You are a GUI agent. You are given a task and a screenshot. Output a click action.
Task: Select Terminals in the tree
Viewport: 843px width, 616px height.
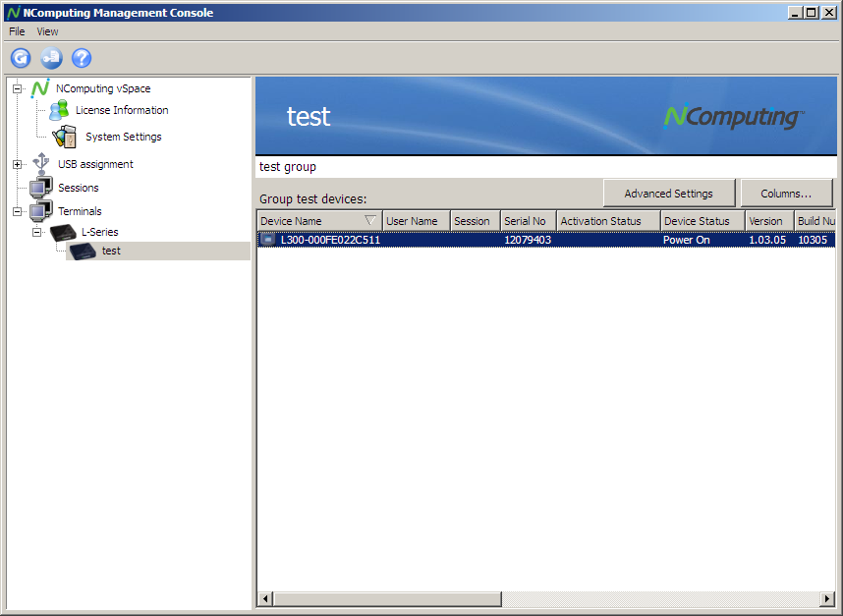pyautogui.click(x=80, y=211)
